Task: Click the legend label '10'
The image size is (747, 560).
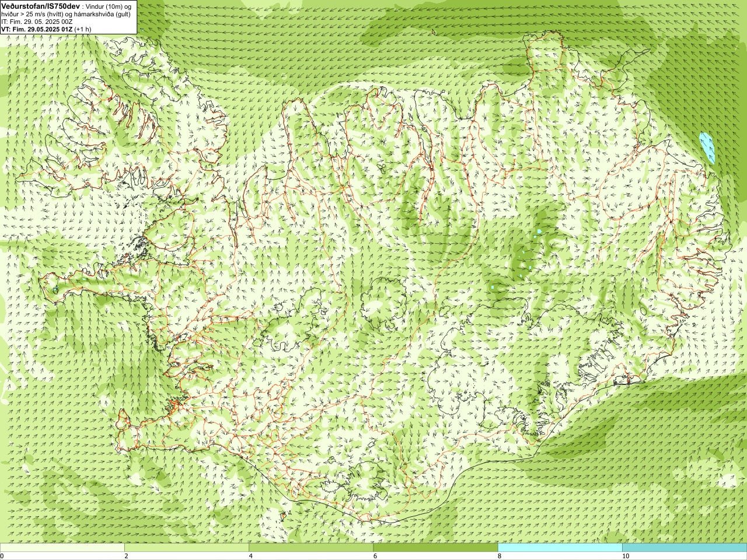Action: coord(626,556)
